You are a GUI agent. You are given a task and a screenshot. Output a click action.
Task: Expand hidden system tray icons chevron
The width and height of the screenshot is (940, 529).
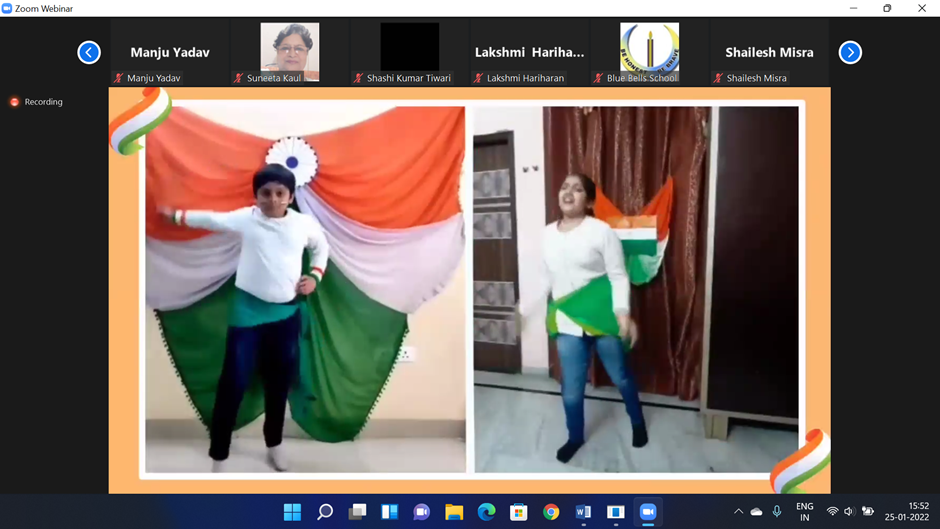pyautogui.click(x=738, y=512)
